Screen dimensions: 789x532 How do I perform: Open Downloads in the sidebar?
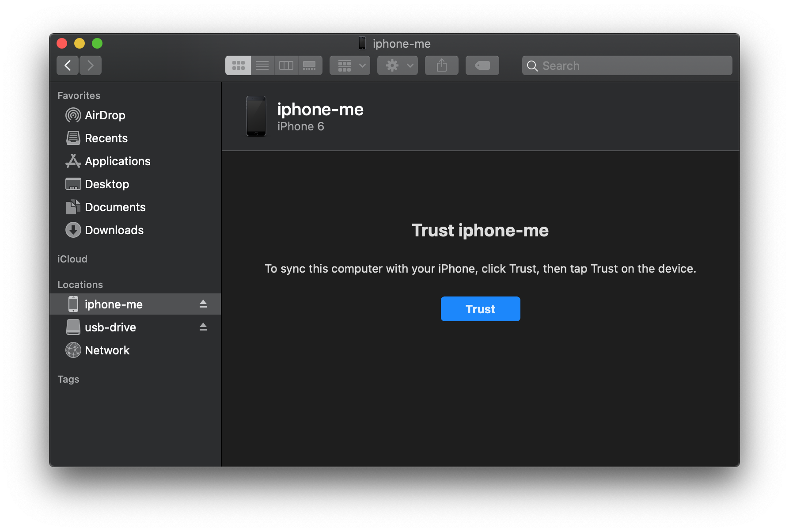pyautogui.click(x=135, y=230)
